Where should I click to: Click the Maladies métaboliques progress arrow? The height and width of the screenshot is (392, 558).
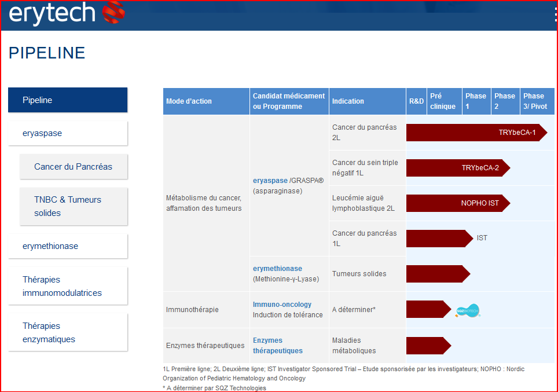pos(429,345)
